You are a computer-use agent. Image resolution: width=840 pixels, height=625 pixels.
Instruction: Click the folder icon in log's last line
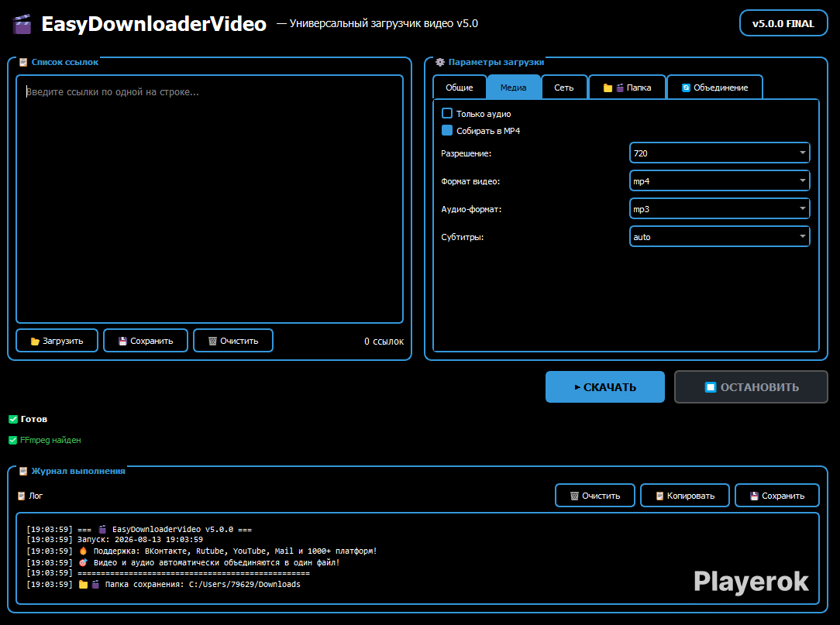click(83, 584)
